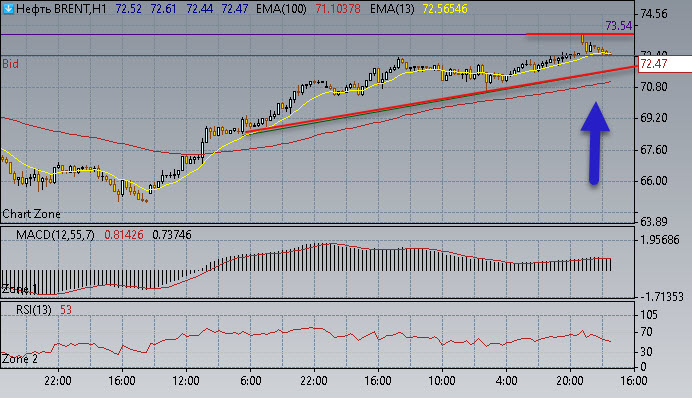
Task: Click the 69.20 price axis label
Action: pos(654,118)
